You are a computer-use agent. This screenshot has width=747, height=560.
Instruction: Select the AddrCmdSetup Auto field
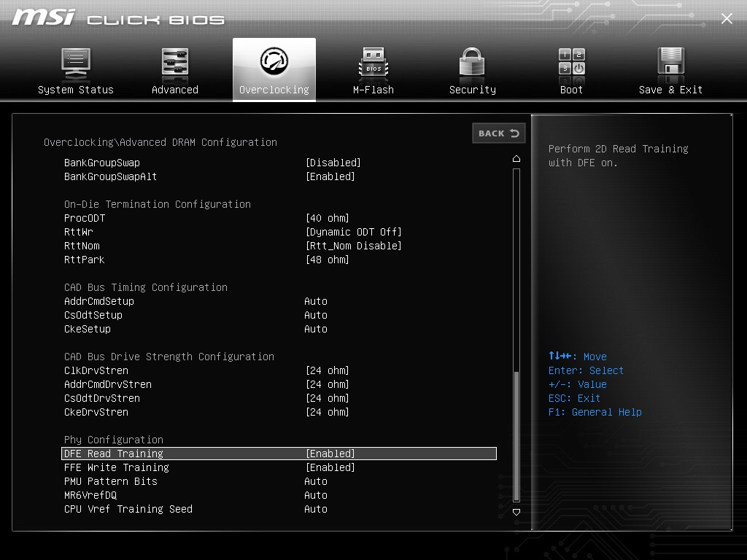coord(315,301)
